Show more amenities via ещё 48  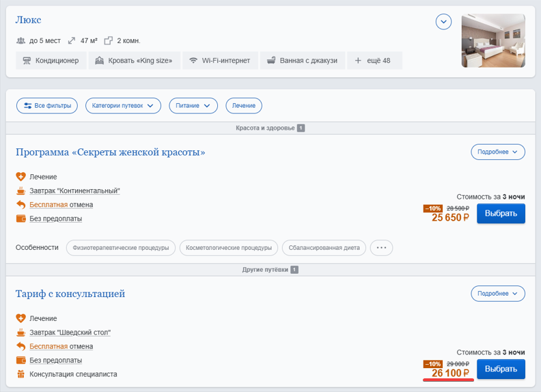(375, 60)
